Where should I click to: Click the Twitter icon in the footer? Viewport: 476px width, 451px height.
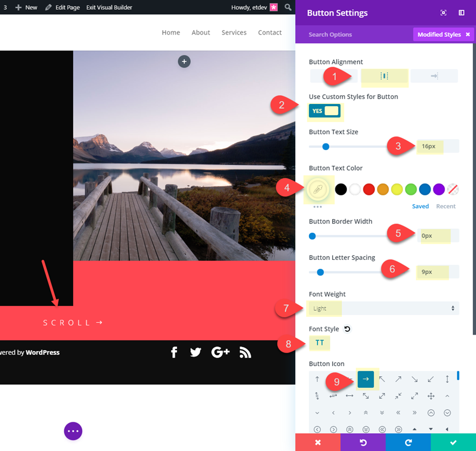195,352
